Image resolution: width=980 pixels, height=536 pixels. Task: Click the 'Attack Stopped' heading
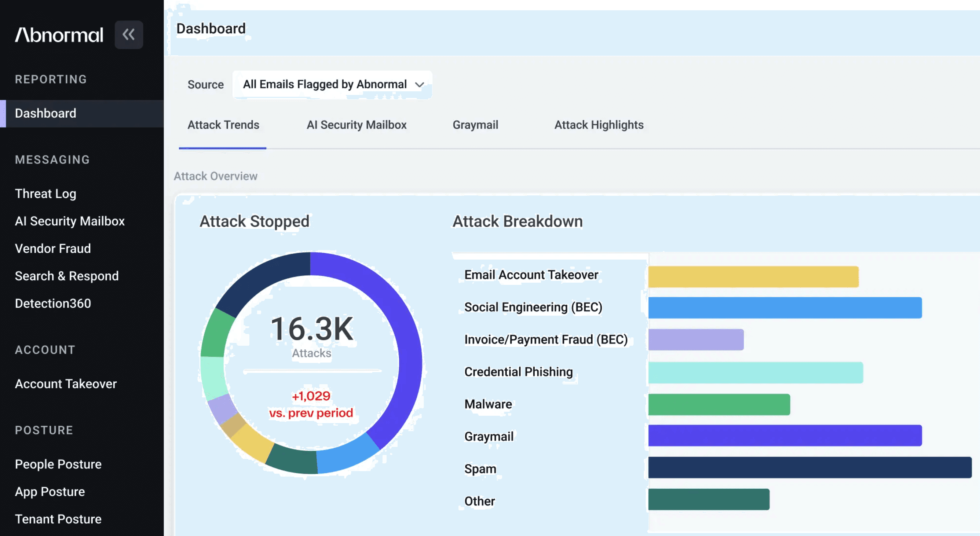tap(255, 221)
